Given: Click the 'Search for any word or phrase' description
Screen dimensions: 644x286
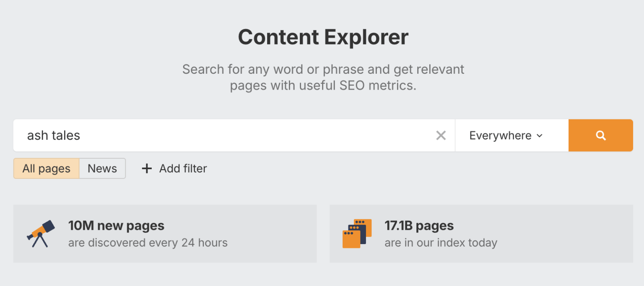Looking at the screenshot, I should 323,69.
